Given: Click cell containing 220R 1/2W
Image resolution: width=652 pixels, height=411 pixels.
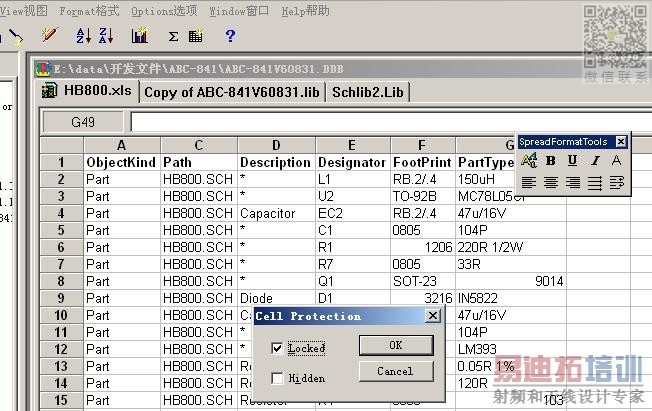Looking at the screenshot, I should (x=511, y=248).
